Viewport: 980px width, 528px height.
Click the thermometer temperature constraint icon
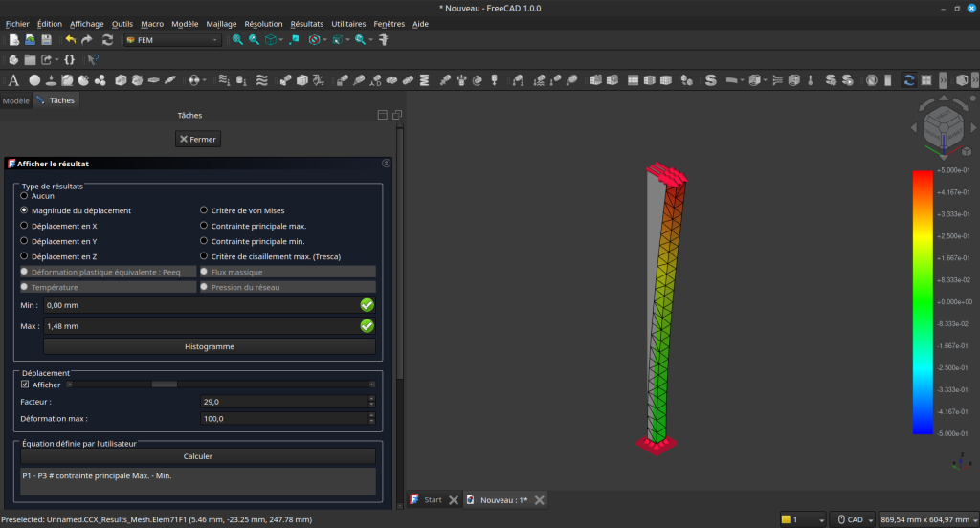tap(810, 80)
